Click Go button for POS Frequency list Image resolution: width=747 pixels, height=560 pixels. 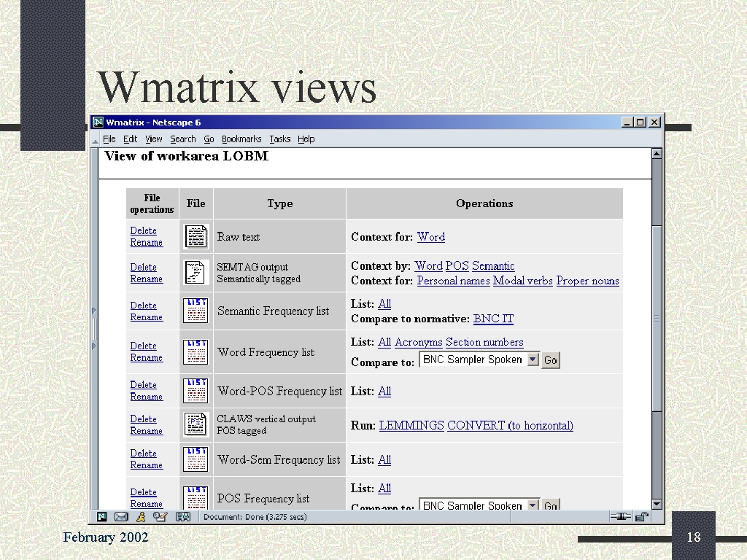551,505
